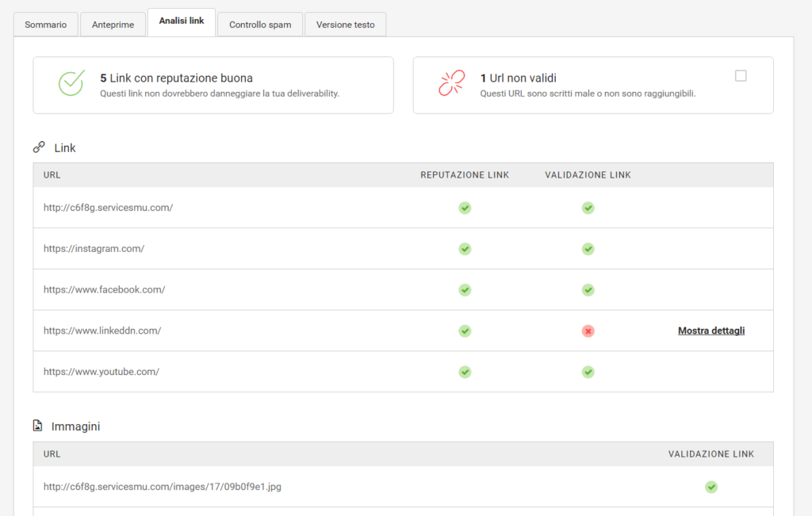Click validation check icon for c6f8g.servicesmu.com link
The width and height of the screenshot is (812, 516).
588,208
